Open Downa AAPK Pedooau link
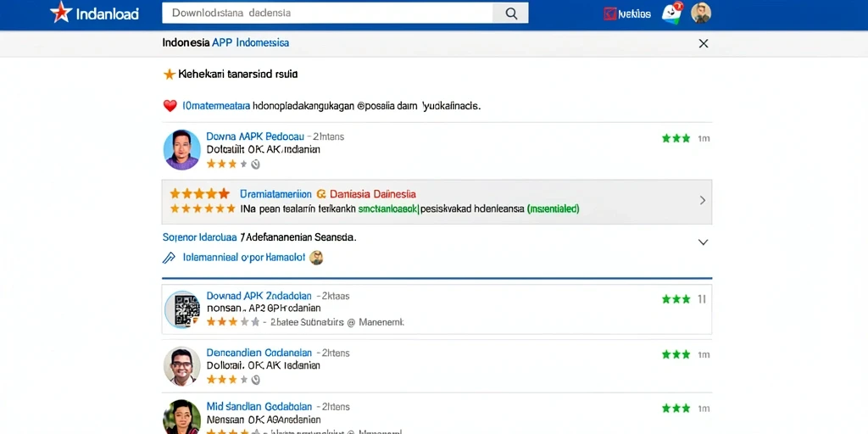This screenshot has width=868, height=434. [255, 136]
